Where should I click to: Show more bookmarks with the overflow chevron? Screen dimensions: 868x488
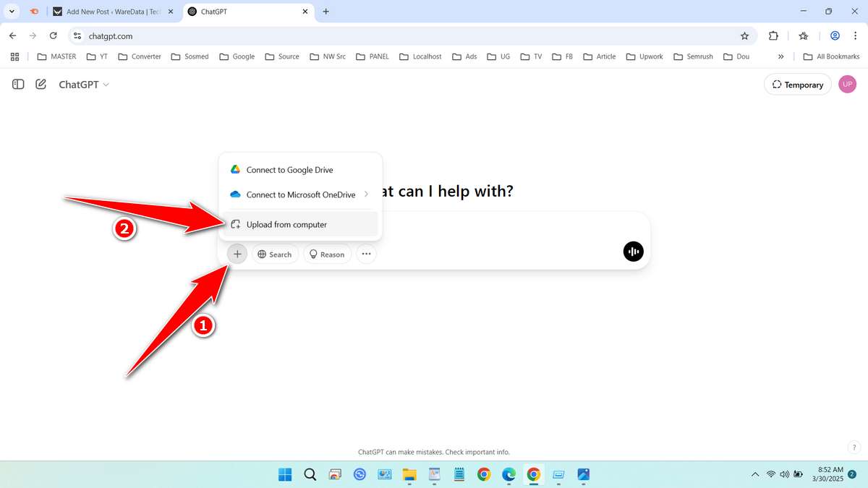tap(780, 56)
